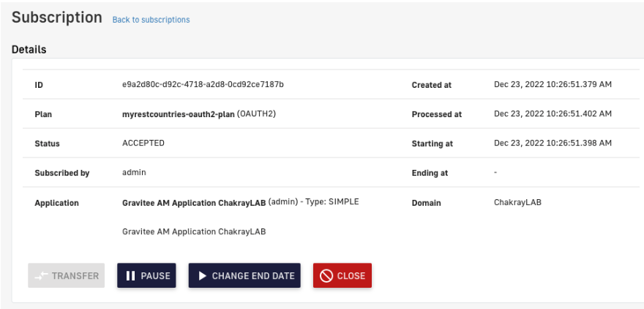644x309 pixels.
Task: Click the transfer arrows icon
Action: point(41,276)
